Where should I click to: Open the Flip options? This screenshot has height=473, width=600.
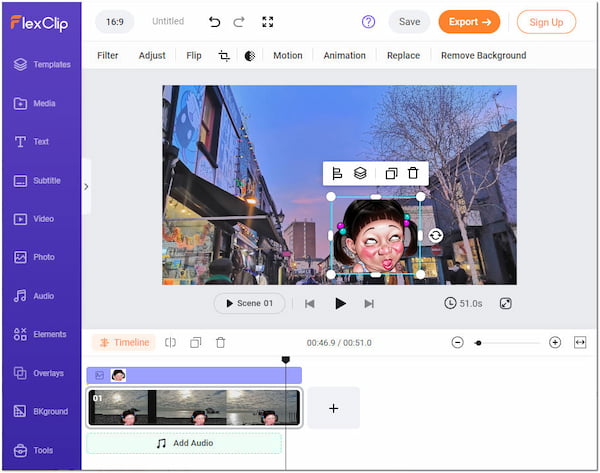194,55
